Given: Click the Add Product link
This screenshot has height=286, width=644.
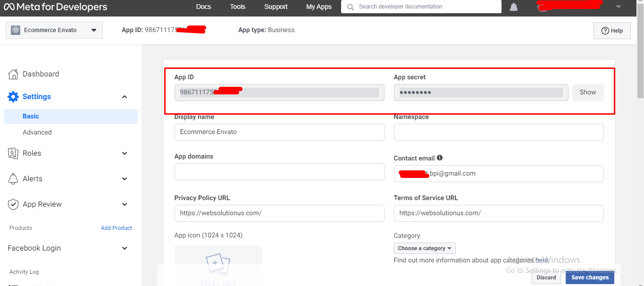Looking at the screenshot, I should (116, 228).
